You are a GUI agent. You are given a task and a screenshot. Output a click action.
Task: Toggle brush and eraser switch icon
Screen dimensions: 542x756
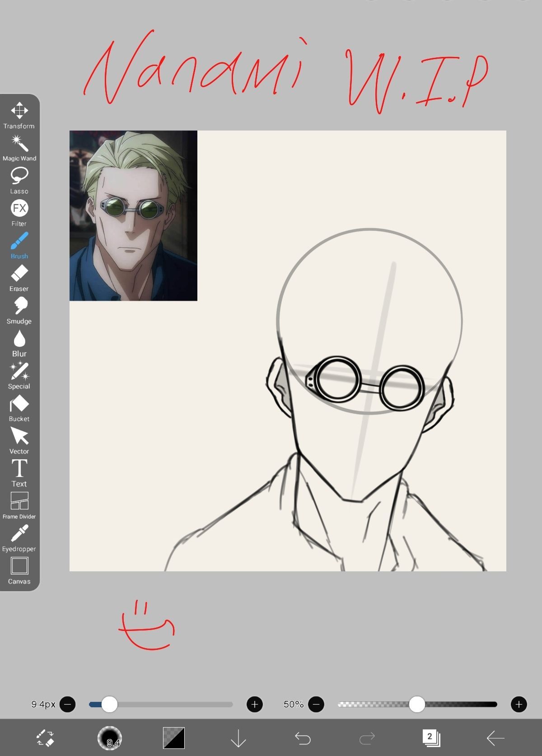click(45, 738)
